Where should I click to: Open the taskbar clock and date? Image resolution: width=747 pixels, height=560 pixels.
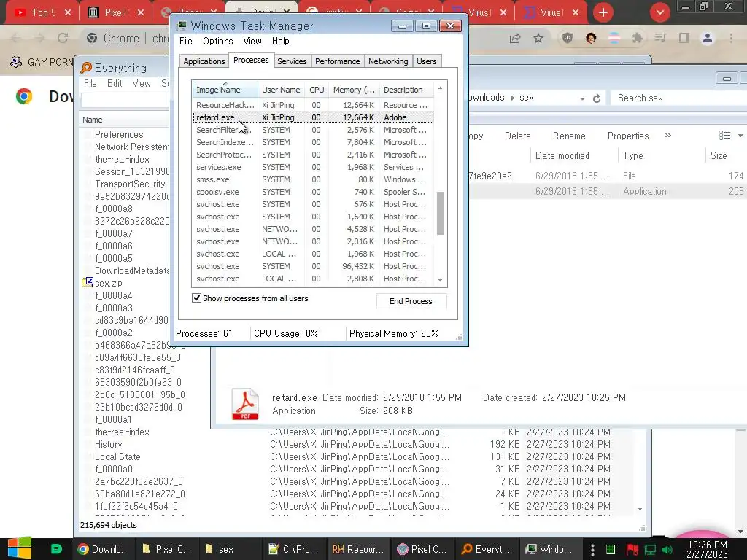(x=707, y=550)
